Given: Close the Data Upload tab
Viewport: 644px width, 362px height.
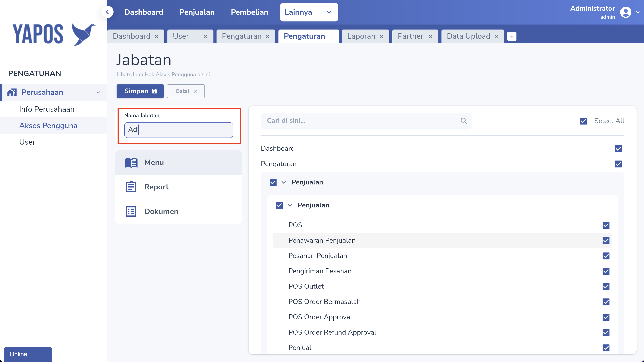Looking at the screenshot, I should (496, 36).
